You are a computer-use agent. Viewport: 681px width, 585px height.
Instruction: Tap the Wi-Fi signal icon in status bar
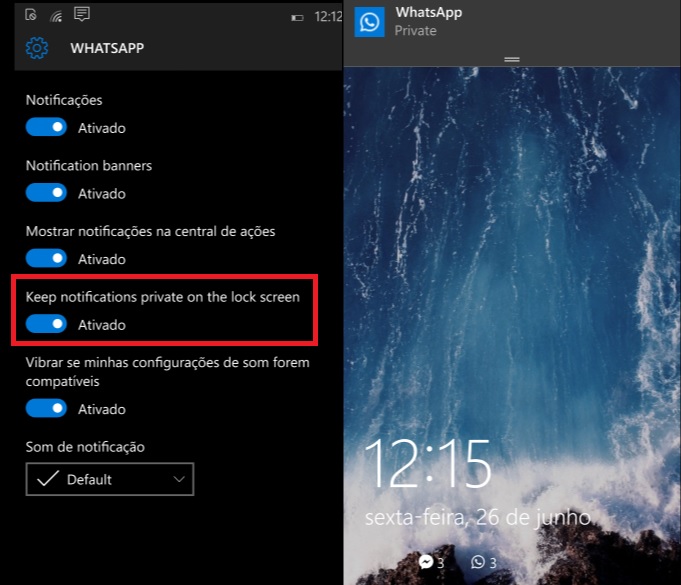(56, 15)
